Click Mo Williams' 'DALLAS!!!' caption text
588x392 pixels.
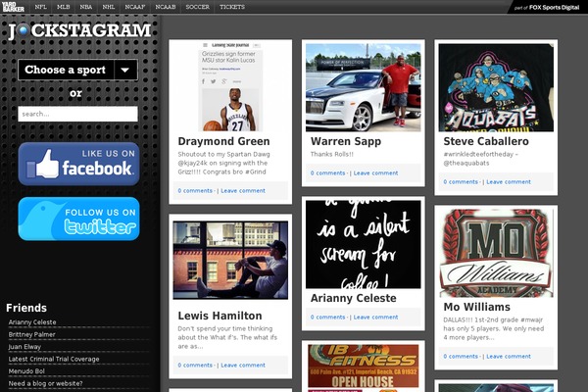click(x=494, y=328)
